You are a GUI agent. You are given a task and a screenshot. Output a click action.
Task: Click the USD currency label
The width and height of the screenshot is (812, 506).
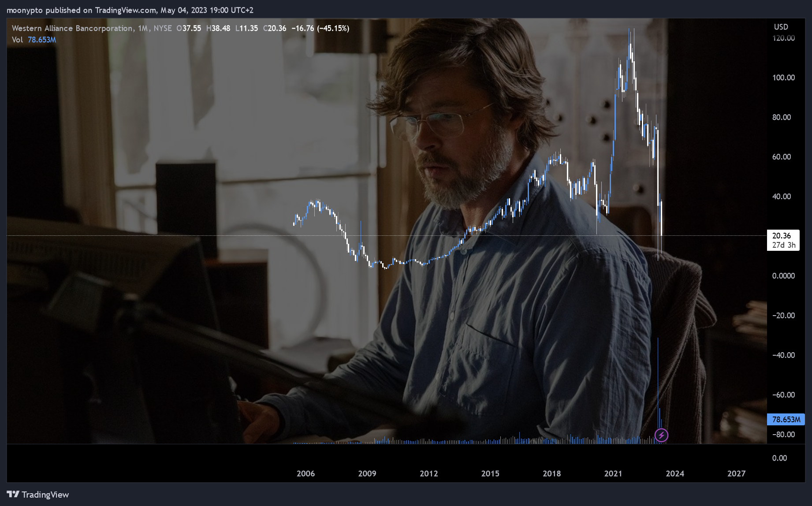(781, 27)
